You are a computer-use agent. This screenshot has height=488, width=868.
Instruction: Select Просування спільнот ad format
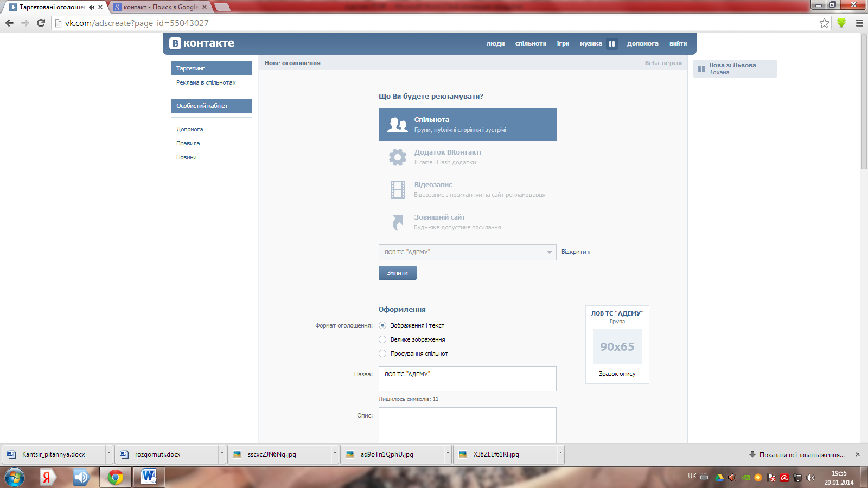(x=382, y=354)
